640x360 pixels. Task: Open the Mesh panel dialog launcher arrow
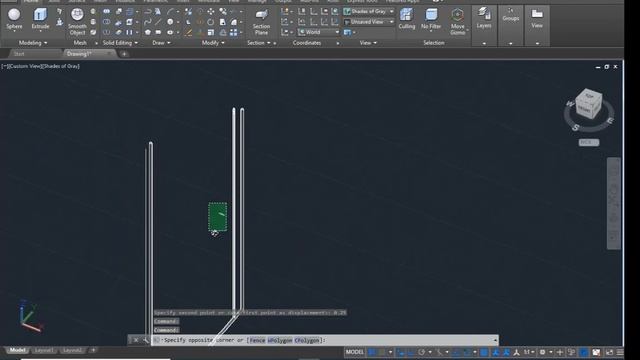pyautogui.click(x=96, y=43)
